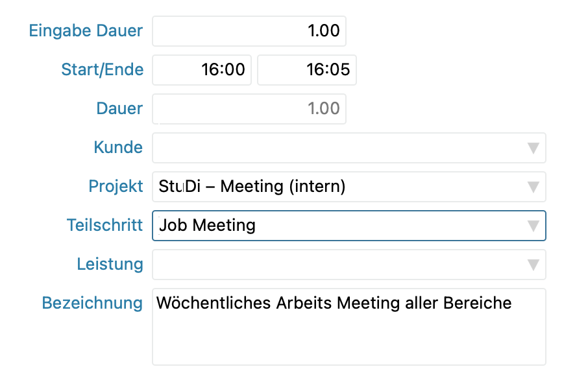Click the 'Dauer' label below Start/Ende
The width and height of the screenshot is (588, 380).
pos(119,109)
